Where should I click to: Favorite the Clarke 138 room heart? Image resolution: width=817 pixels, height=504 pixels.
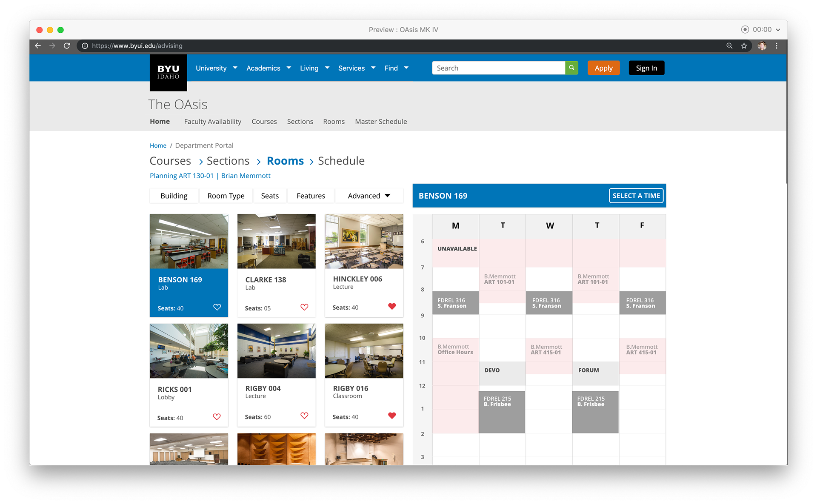point(304,307)
